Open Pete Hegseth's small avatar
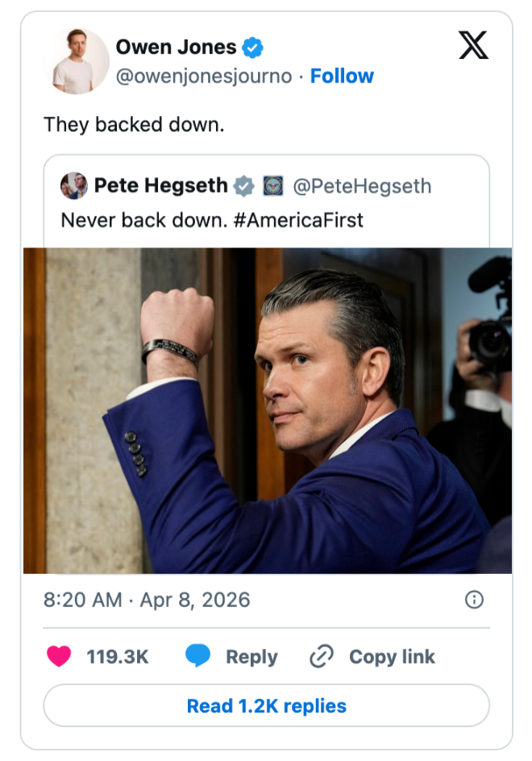 (73, 186)
